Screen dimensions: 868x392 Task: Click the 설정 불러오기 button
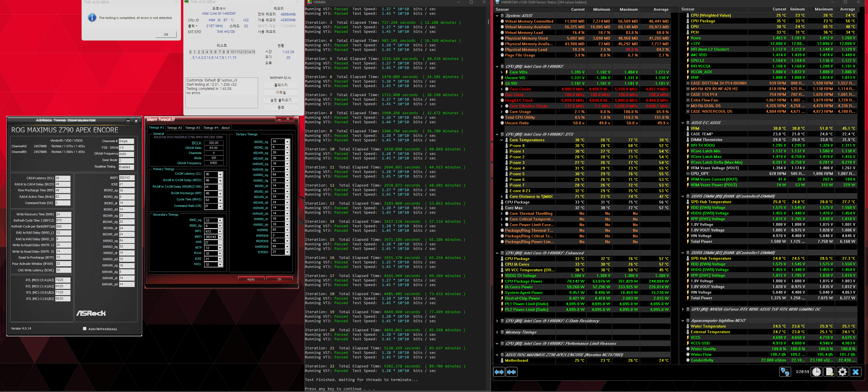[281, 100]
